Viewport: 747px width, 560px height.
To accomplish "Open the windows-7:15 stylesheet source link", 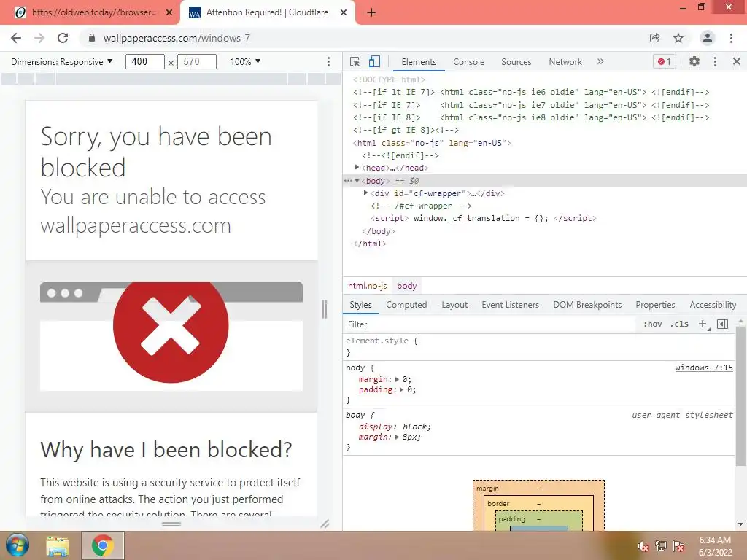I will click(704, 367).
